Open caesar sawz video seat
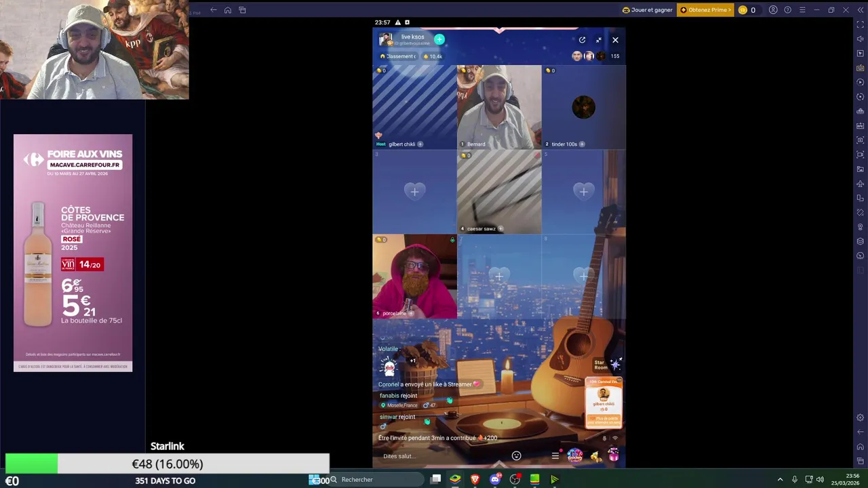This screenshot has width=868, height=488. tap(499, 192)
